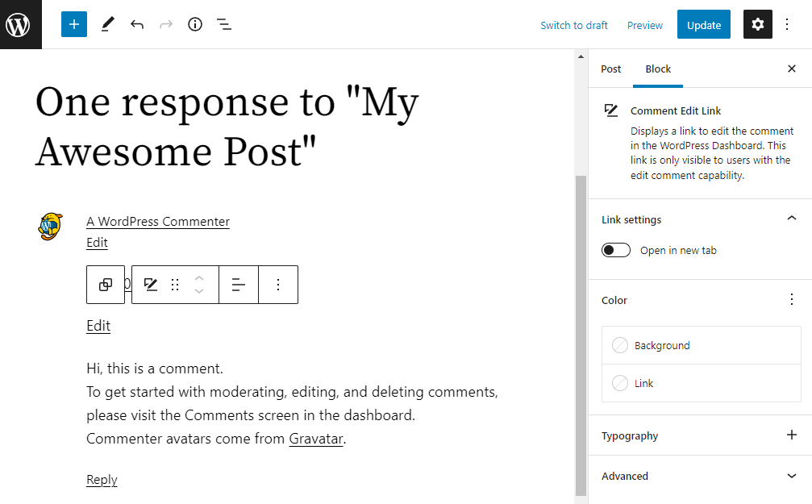
Task: Click the 'Hi, this is a comment.' text
Action: [155, 369]
